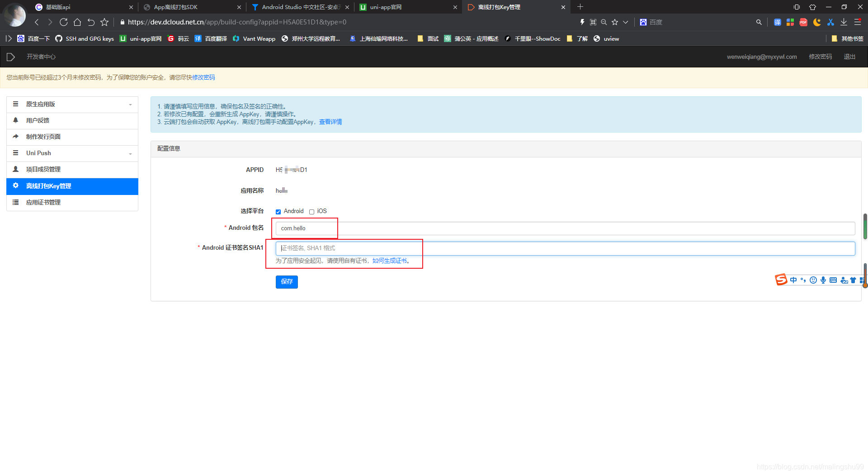Click 修改密码 in the top header
Image resolution: width=868 pixels, height=475 pixels.
820,57
